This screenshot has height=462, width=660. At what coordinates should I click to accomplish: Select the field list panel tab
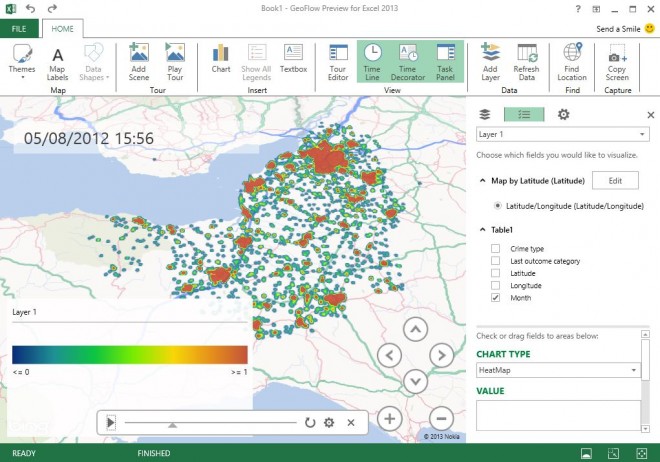pyautogui.click(x=524, y=114)
